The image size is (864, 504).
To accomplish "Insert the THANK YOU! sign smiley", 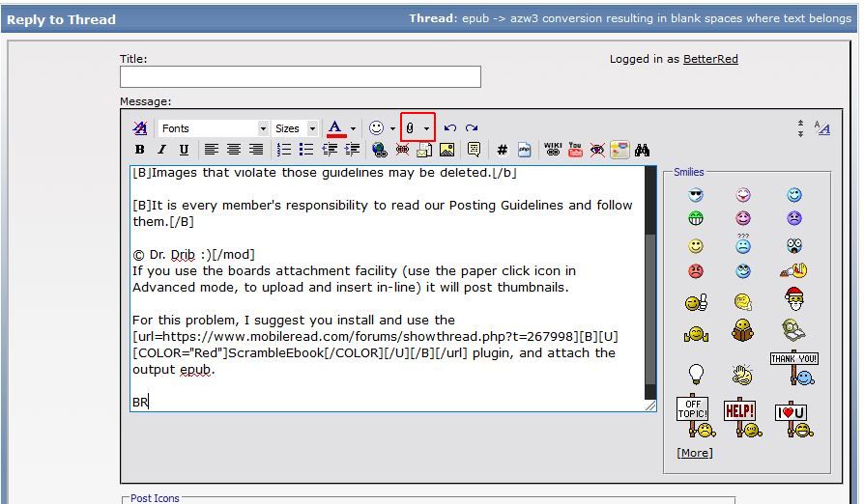I will 794,369.
